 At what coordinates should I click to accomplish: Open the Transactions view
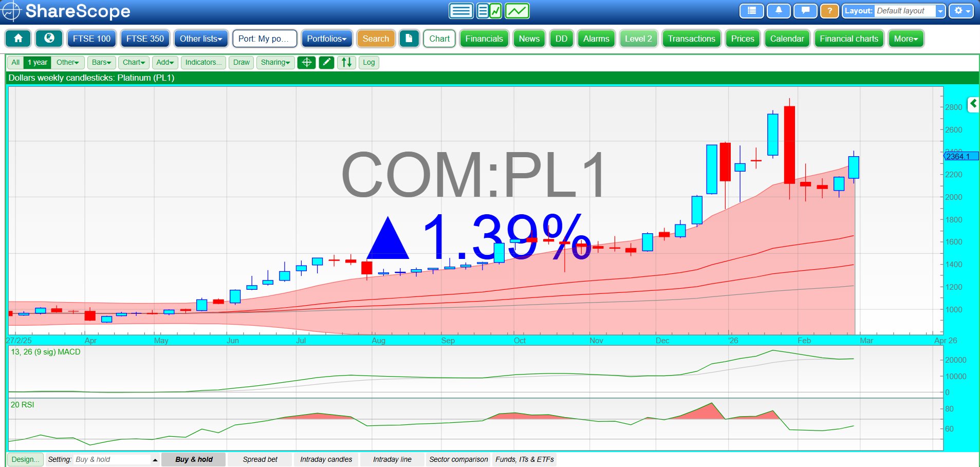tap(692, 39)
